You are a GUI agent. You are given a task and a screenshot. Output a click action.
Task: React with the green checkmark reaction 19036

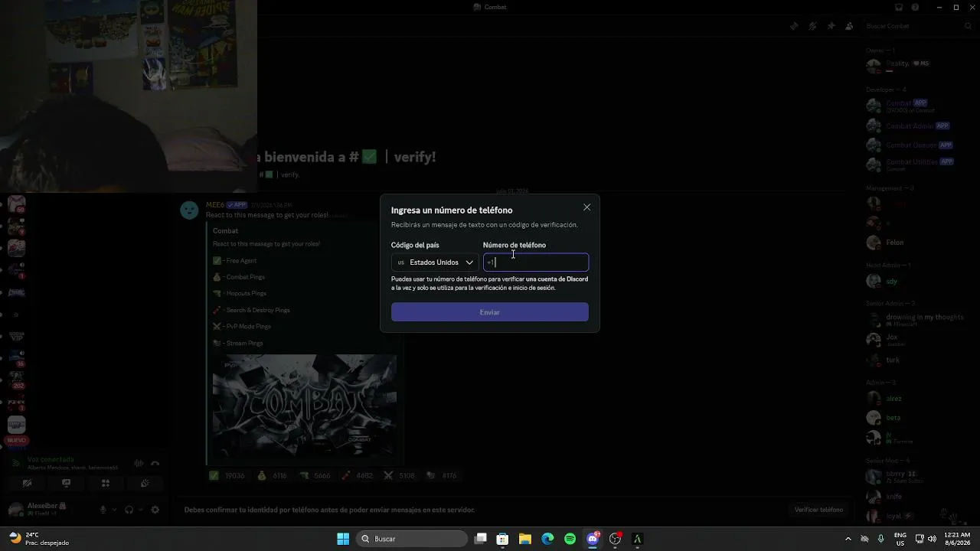coord(228,475)
